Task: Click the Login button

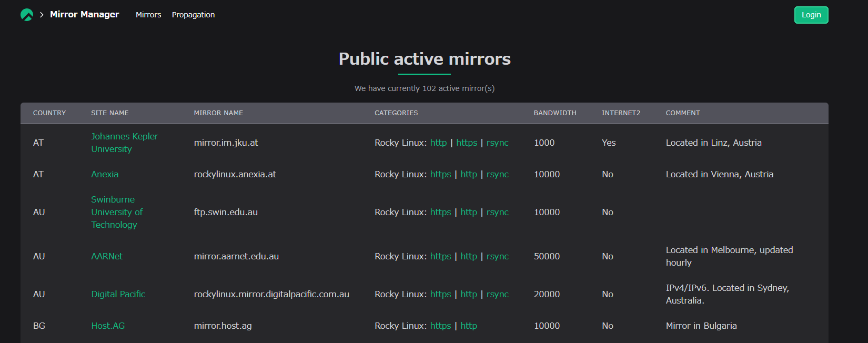Action: 811,15
